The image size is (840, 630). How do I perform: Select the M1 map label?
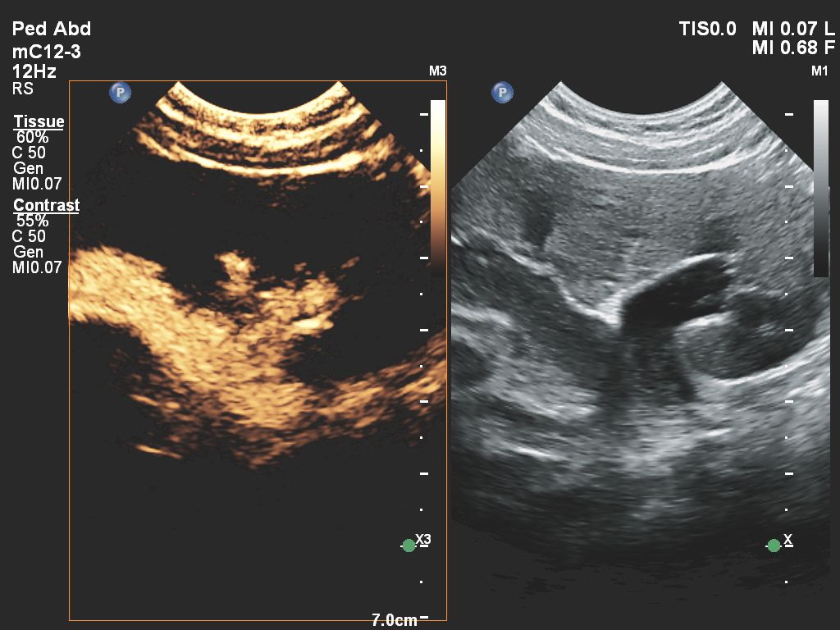(819, 71)
